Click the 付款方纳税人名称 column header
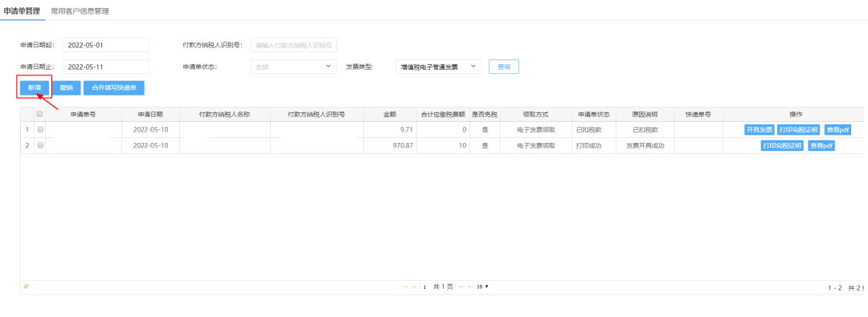The image size is (868, 317). (x=225, y=114)
